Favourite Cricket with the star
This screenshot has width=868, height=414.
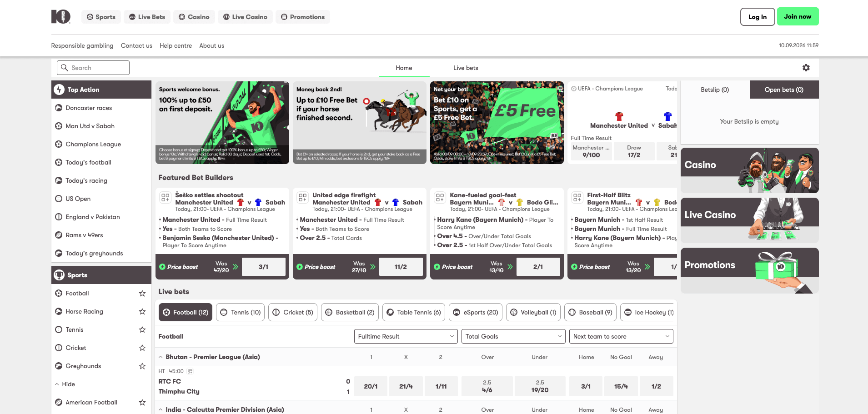pyautogui.click(x=142, y=348)
